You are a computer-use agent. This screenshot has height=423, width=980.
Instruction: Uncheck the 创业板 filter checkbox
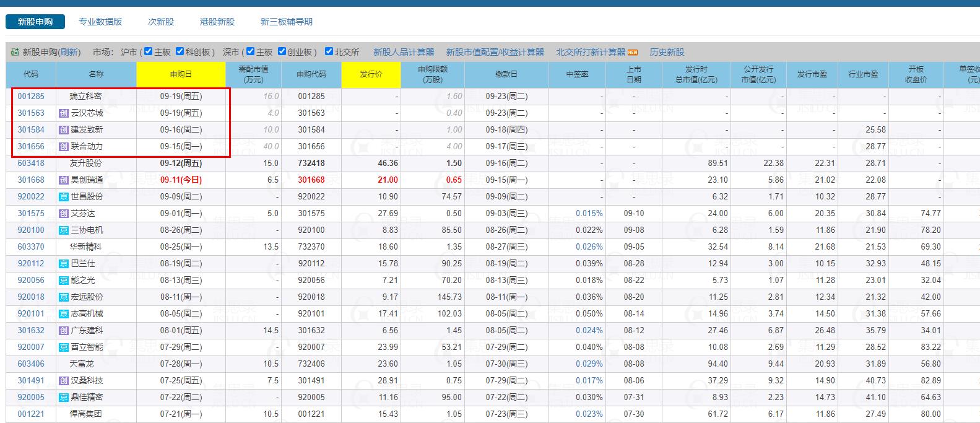click(282, 51)
